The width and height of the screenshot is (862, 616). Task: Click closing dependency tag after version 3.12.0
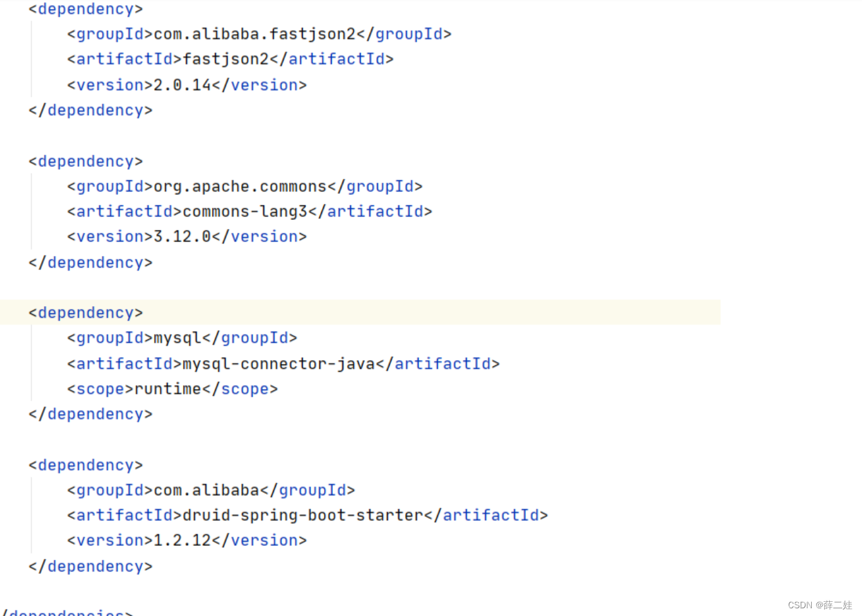click(x=91, y=263)
